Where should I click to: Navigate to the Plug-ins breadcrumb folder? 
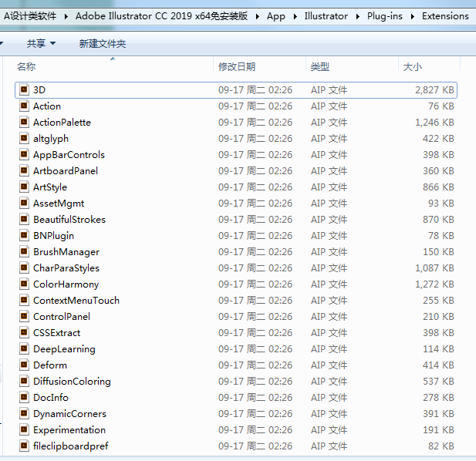click(x=385, y=15)
